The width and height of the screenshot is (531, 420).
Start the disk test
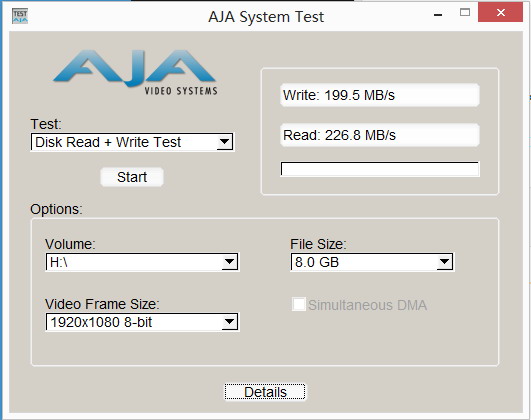(x=132, y=177)
